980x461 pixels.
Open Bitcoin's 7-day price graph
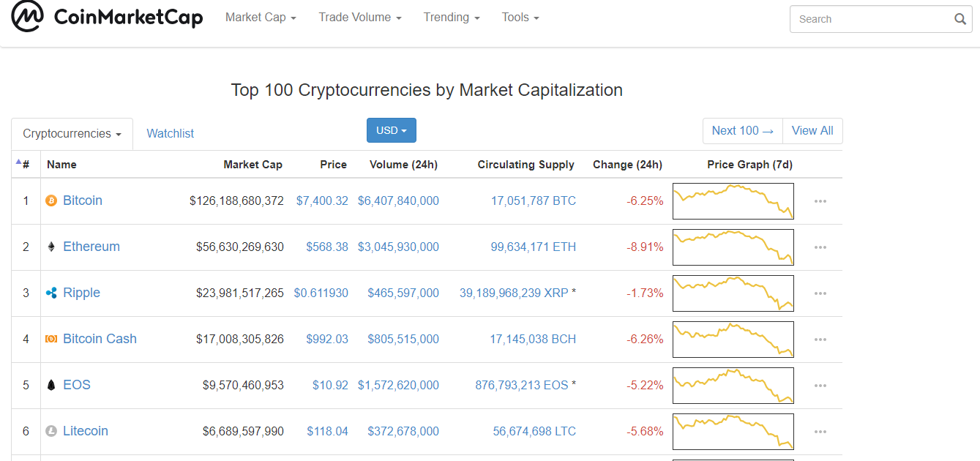(733, 201)
